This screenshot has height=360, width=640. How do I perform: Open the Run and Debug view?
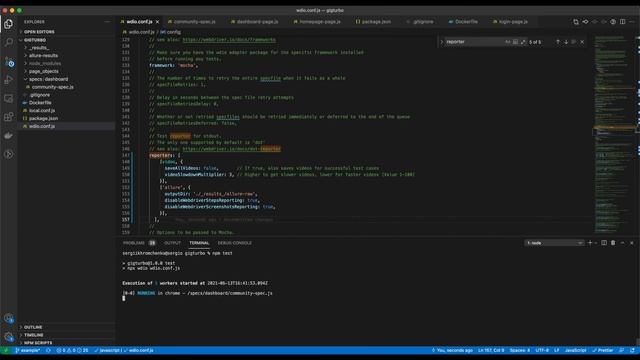click(x=9, y=80)
